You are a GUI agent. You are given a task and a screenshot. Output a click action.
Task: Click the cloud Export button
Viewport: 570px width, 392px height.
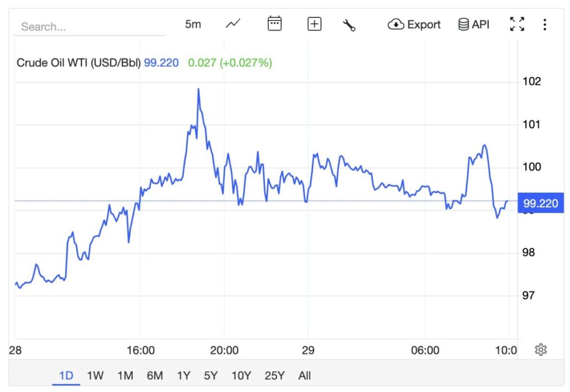point(414,24)
